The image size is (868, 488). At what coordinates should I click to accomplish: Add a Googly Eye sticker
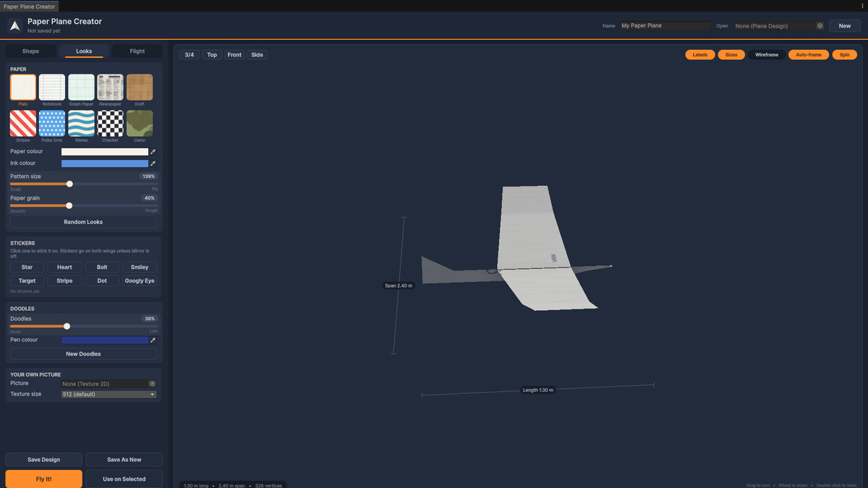point(140,281)
